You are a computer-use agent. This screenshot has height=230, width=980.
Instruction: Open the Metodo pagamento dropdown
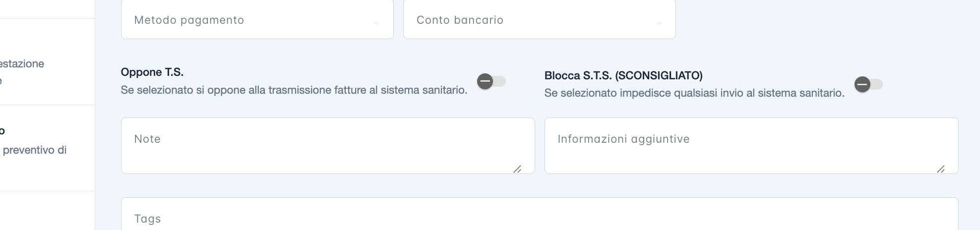pos(257,20)
